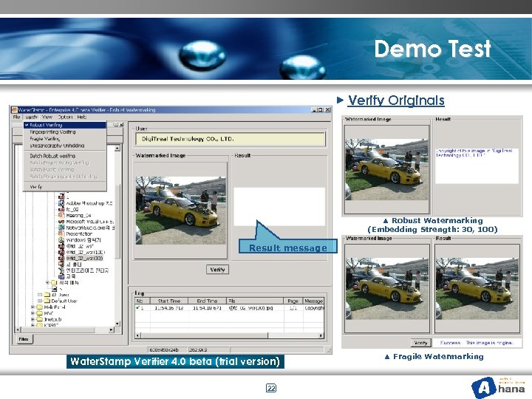532x399 pixels.
Task: Click file tree vertical scrollbar down arrow
Action: [117, 324]
